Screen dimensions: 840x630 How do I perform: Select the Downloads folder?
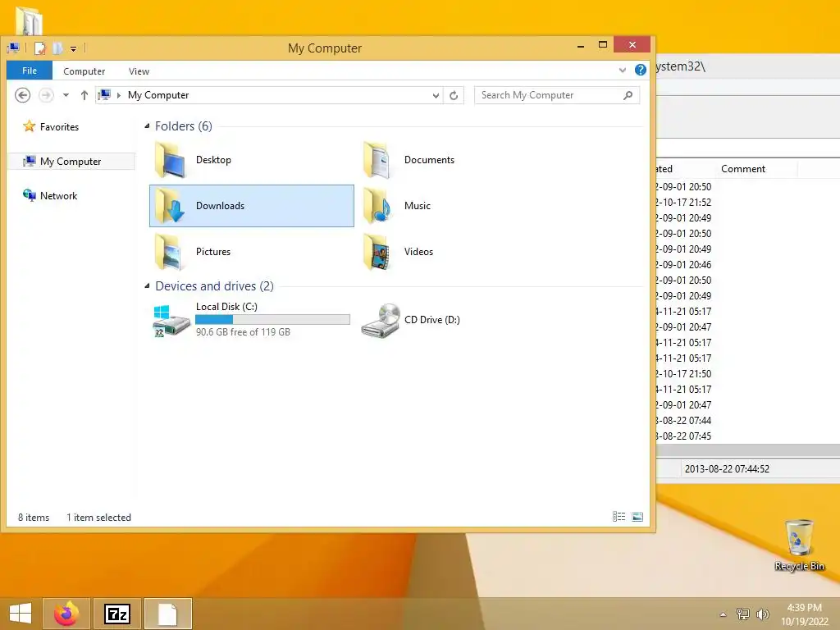coord(251,206)
